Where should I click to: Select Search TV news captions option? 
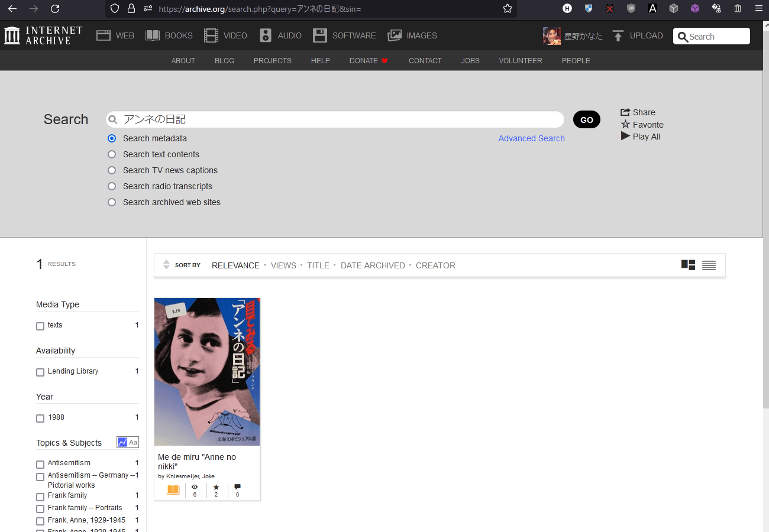coord(112,170)
